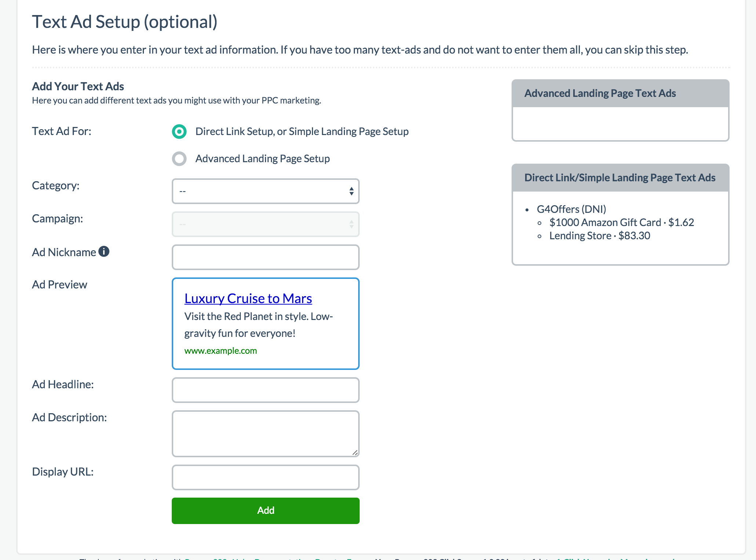Expand the Category selection list
The width and height of the screenshot is (756, 560).
tap(265, 191)
